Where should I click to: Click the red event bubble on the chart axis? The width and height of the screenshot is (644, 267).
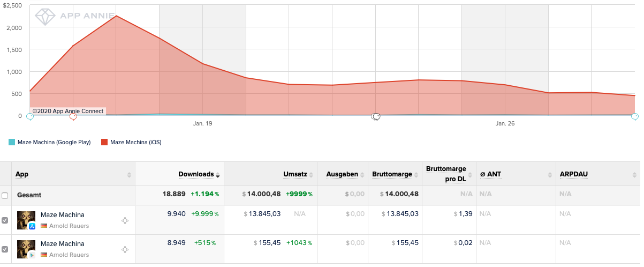(x=73, y=116)
